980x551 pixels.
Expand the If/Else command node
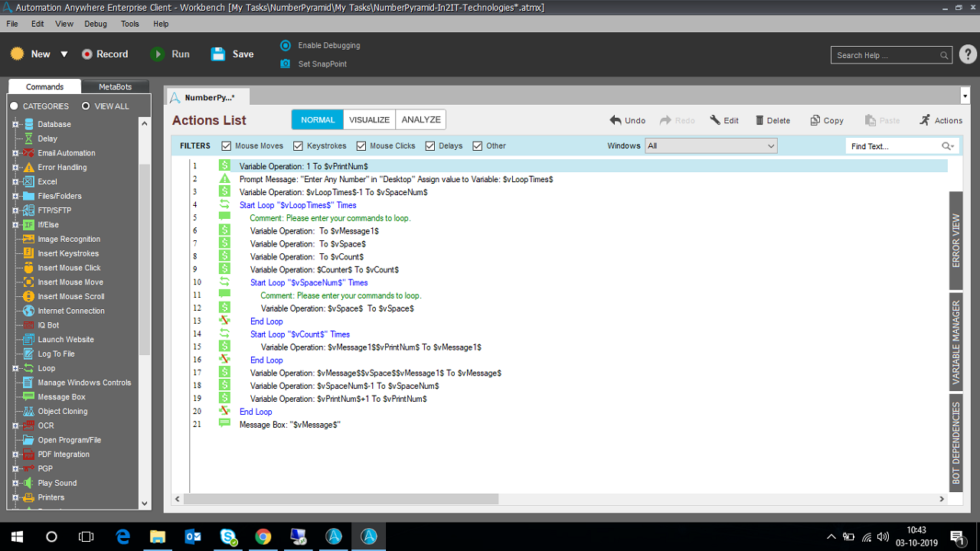15,225
